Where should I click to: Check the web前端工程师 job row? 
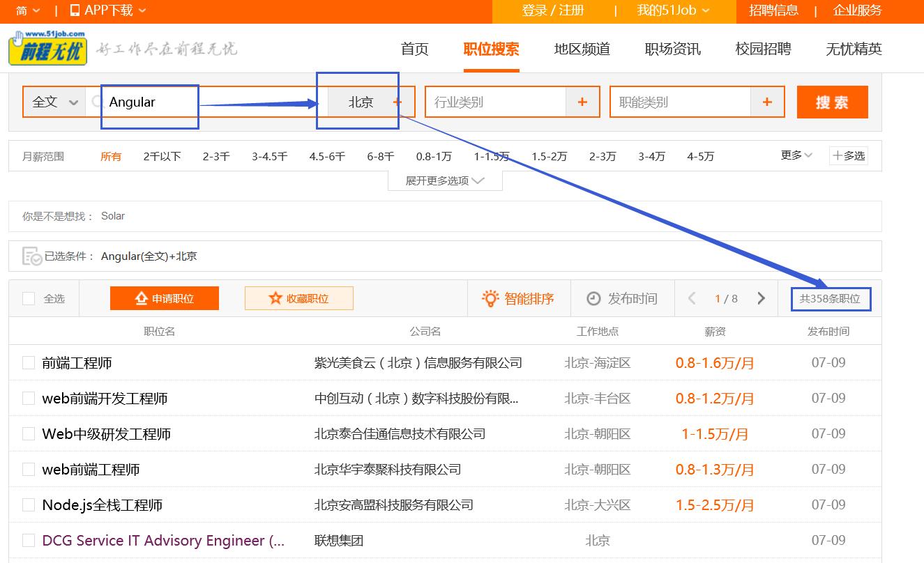pos(29,469)
